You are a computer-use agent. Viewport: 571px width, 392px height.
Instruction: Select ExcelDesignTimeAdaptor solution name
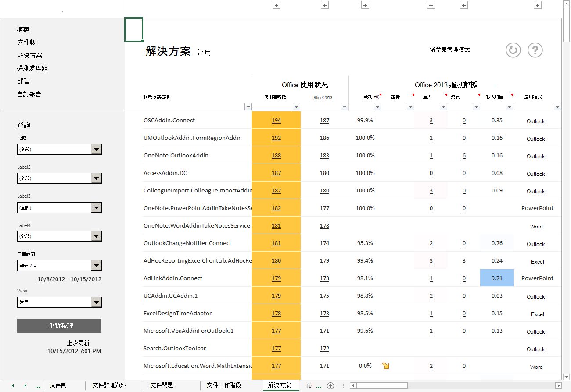pyautogui.click(x=178, y=313)
